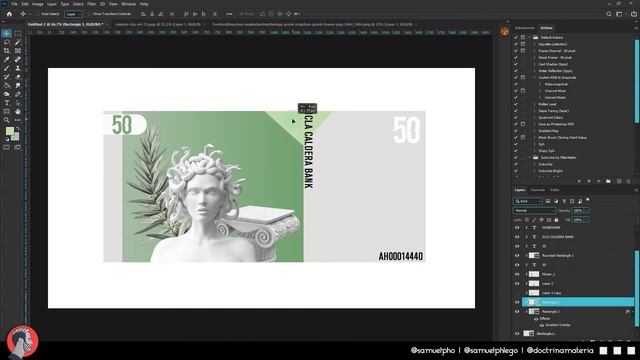
Task: Open the Auto-Select Layer dropdown
Action: coord(73,14)
